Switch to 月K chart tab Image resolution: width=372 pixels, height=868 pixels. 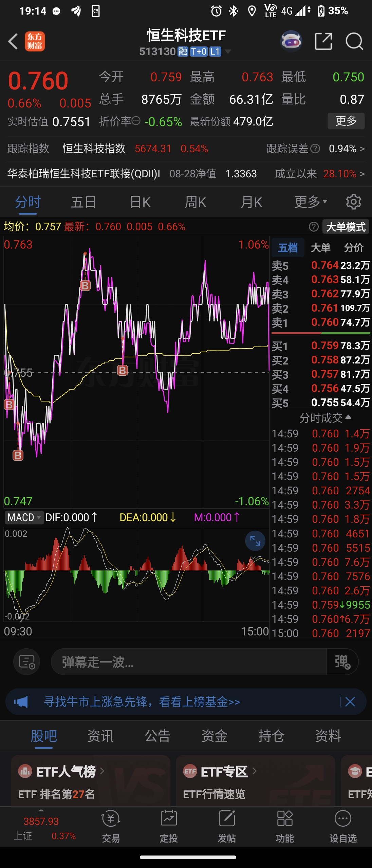(x=251, y=202)
